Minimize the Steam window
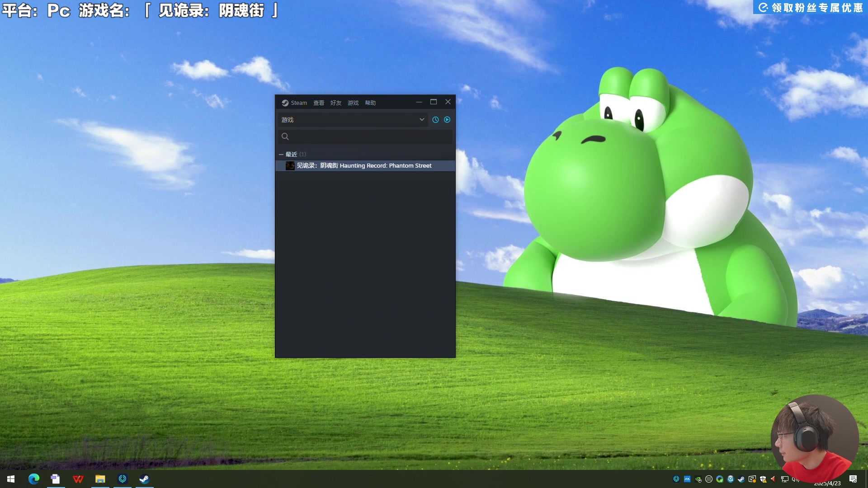Viewport: 868px width, 488px height. pyautogui.click(x=419, y=102)
